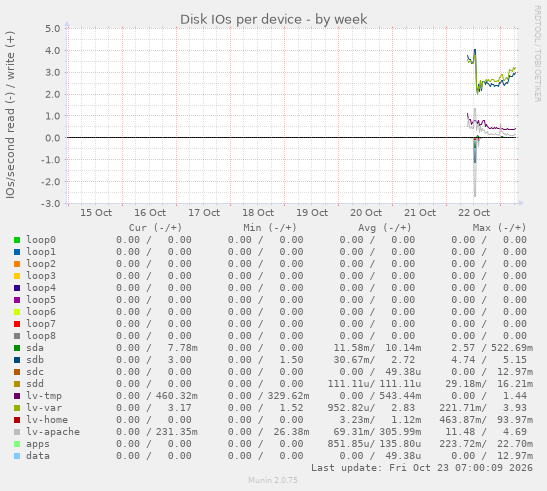Click the yellow loop3 legend swatch
Screen dimensions: 547x491
point(17,276)
